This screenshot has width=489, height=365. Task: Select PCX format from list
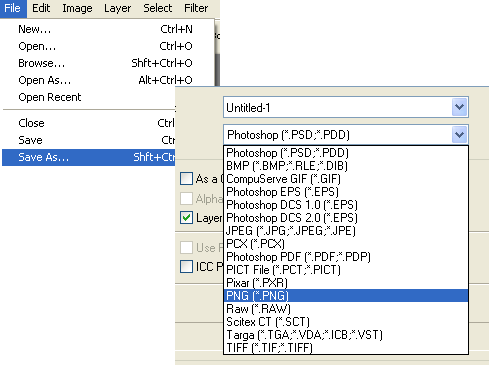click(346, 244)
